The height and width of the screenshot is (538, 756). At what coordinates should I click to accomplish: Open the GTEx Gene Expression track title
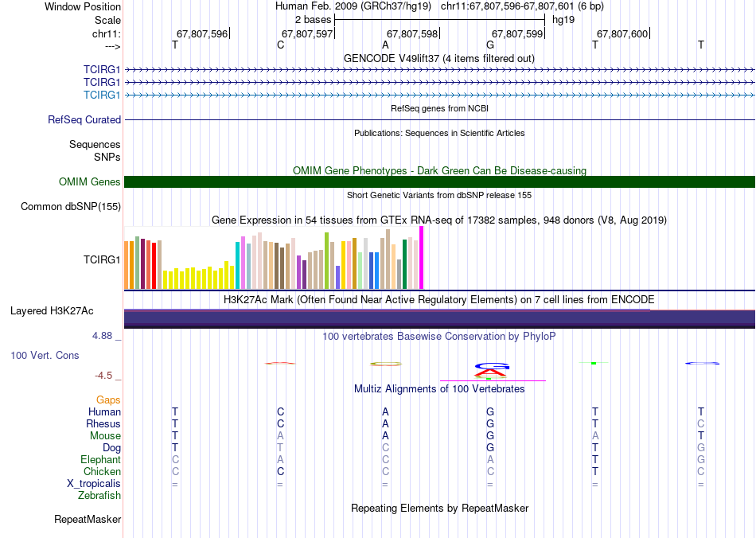click(x=439, y=220)
